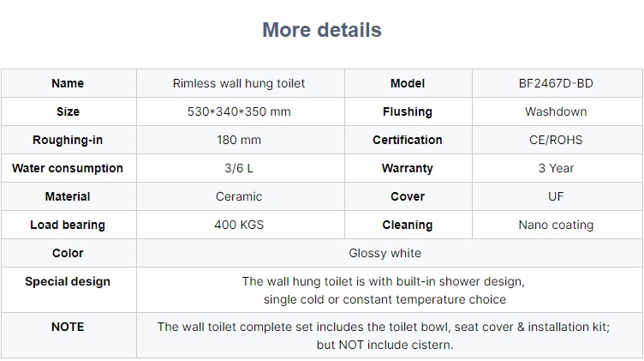Select the Glossy white color value

[385, 253]
